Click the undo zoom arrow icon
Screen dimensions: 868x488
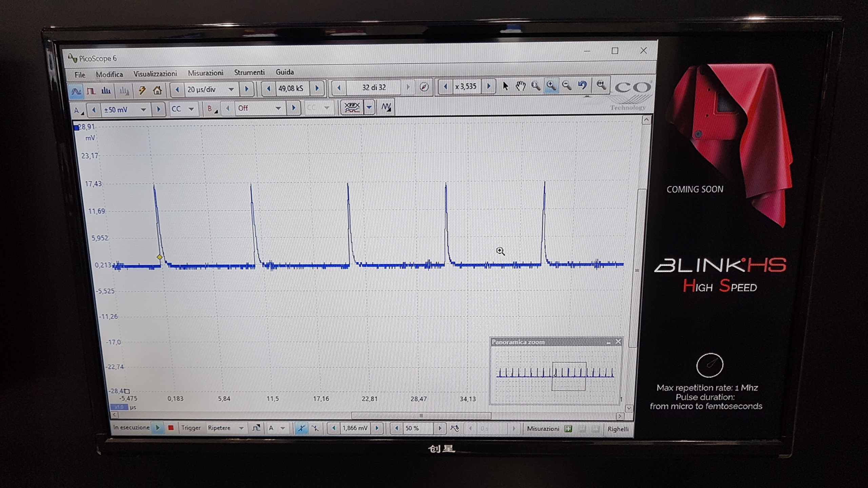coord(582,85)
